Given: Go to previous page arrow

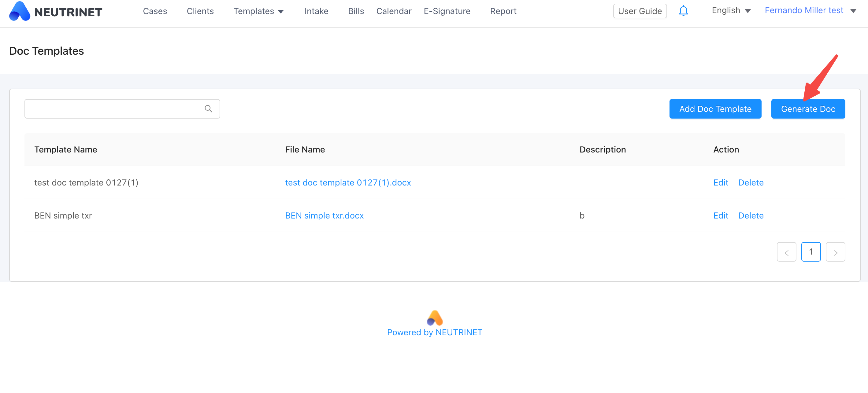Looking at the screenshot, I should pyautogui.click(x=786, y=252).
